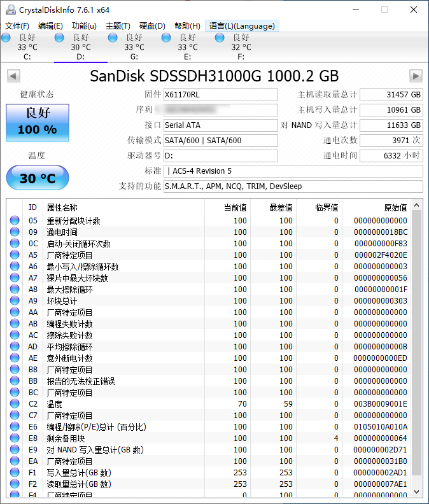Click power on count 3971 次
Screen dimensions: 429x504
pos(391,141)
